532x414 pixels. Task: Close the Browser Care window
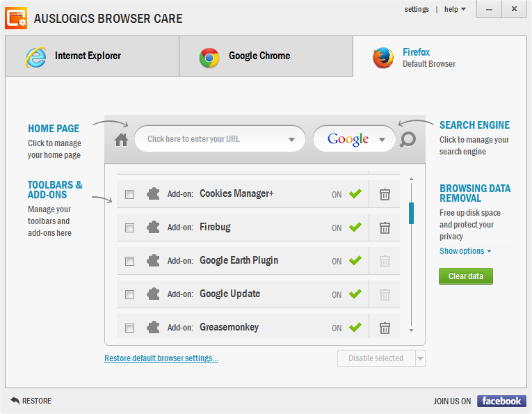[514, 9]
